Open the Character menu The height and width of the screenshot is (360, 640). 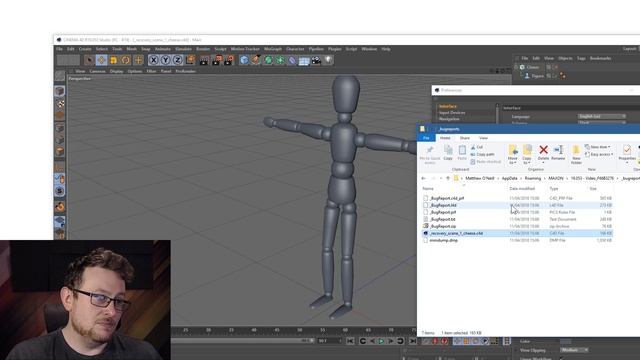pyautogui.click(x=295, y=49)
